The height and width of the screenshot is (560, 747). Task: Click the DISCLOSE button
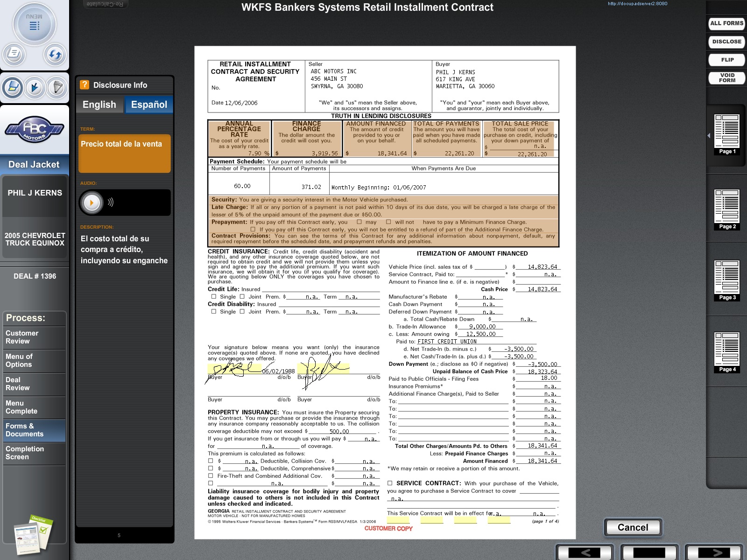pyautogui.click(x=726, y=42)
